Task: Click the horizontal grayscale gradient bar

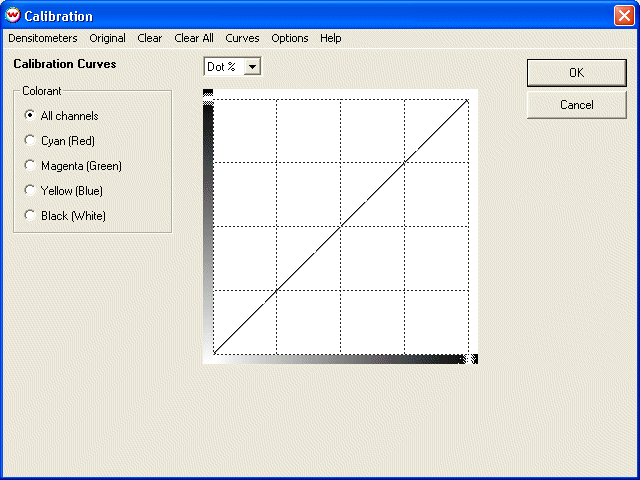Action: click(340, 359)
